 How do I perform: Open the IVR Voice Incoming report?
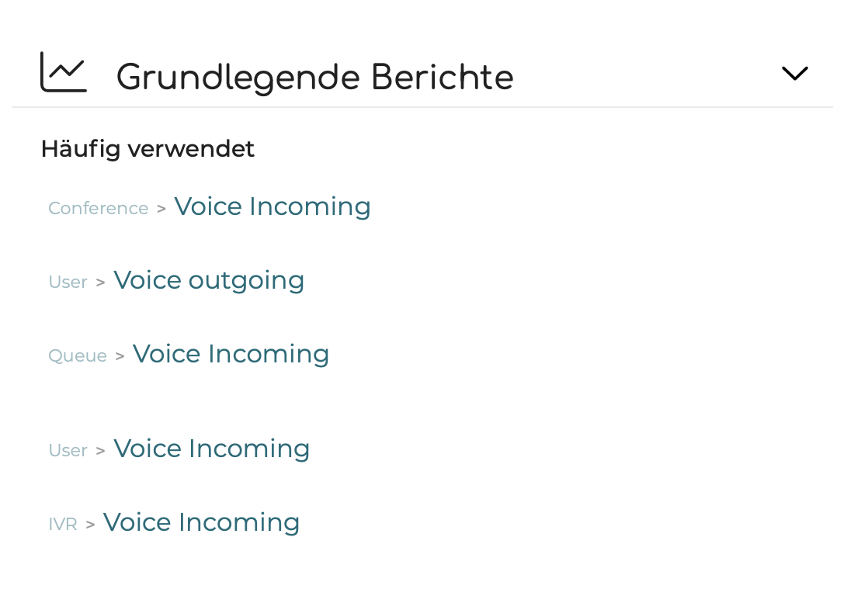tap(202, 522)
